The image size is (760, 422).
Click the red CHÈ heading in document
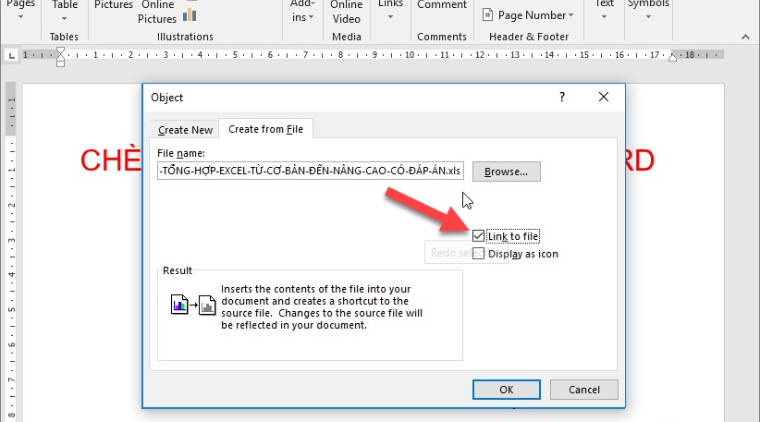110,160
